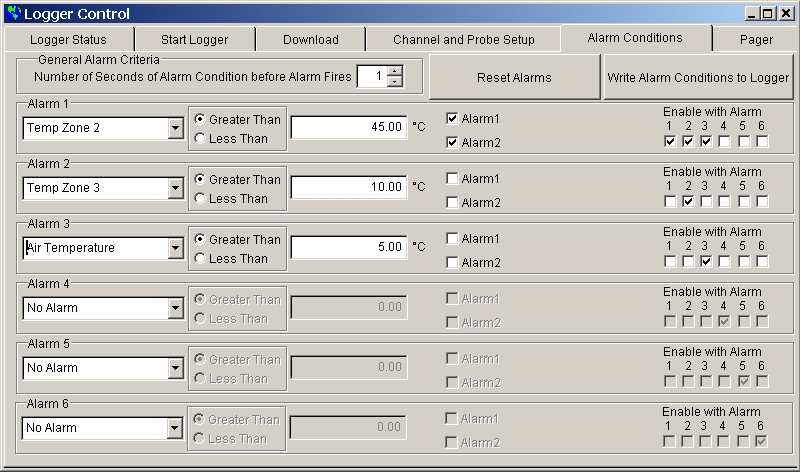Screen dimensions: 801x472
Task: Expand the Alarm 3 Air Temperature dropdown
Action: 175,248
